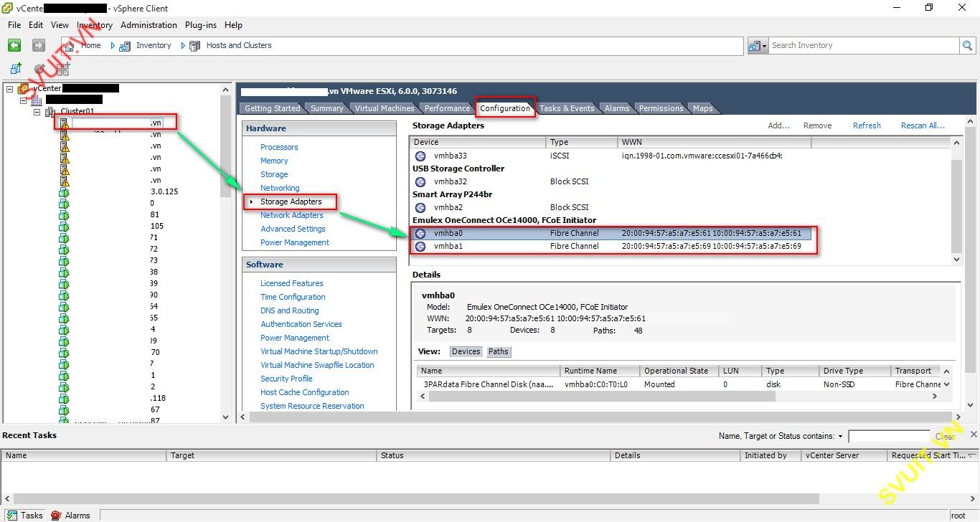The height and width of the screenshot is (522, 980).
Task: Open the Memory hardware link
Action: click(x=274, y=161)
